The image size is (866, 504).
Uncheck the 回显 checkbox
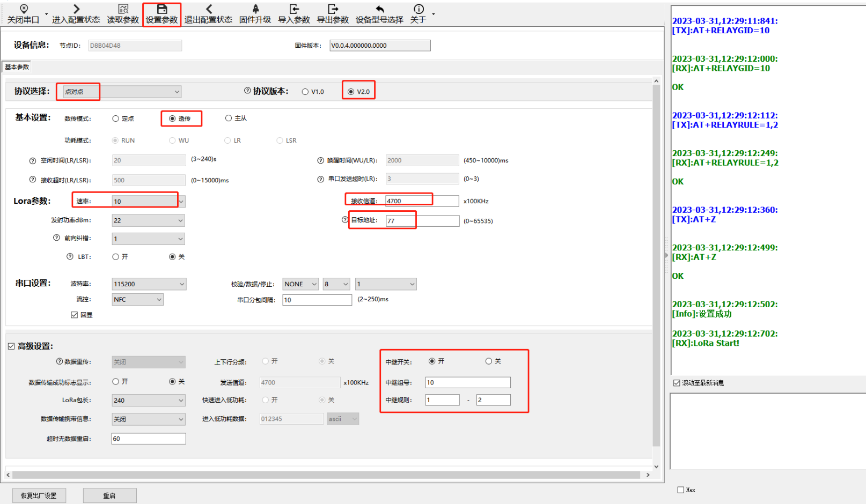point(75,315)
